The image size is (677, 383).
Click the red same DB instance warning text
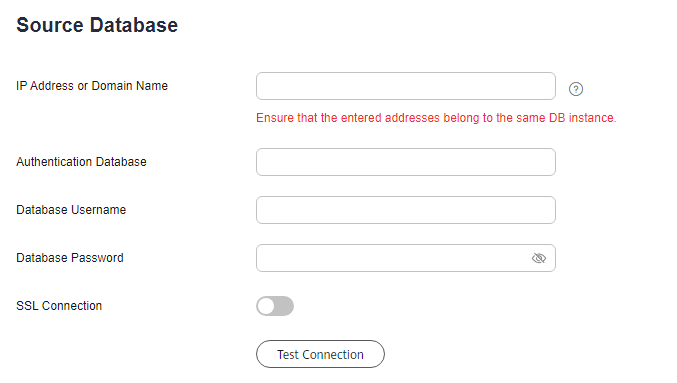click(436, 118)
